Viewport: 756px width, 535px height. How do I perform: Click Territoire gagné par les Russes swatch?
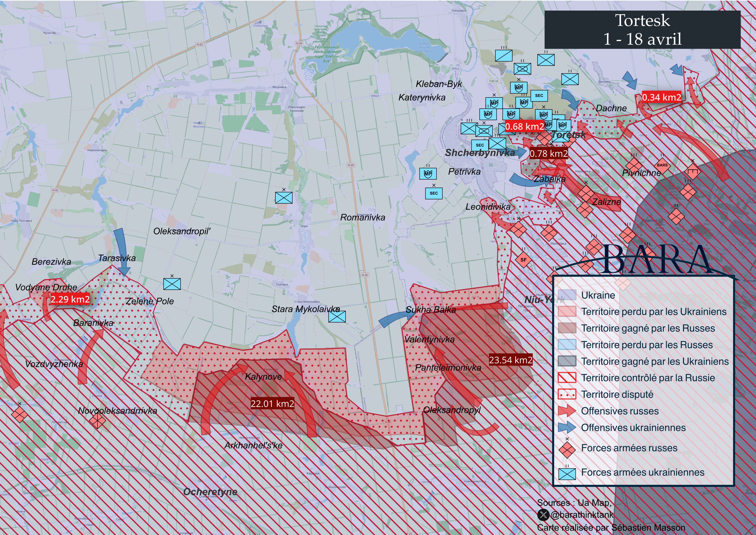tap(567, 328)
